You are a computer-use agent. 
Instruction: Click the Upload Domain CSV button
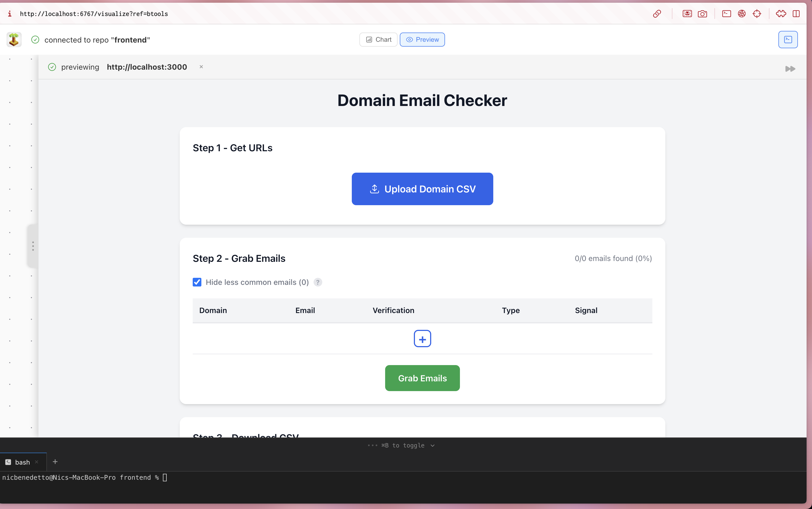tap(422, 189)
